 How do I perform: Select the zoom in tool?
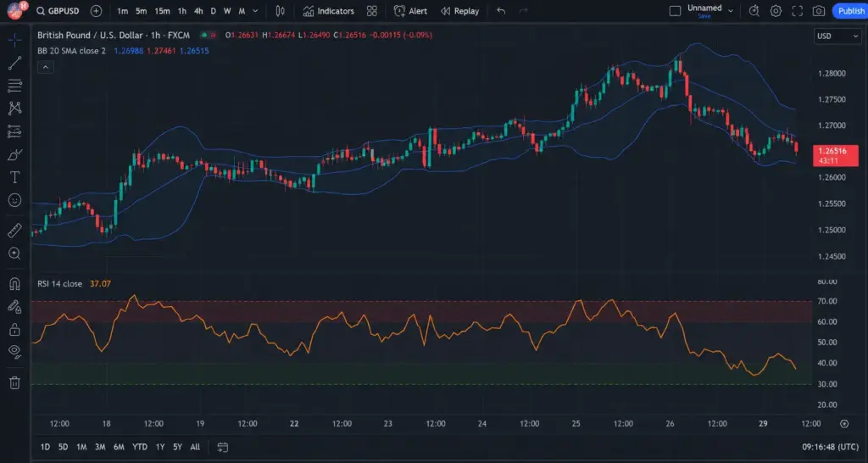15,254
